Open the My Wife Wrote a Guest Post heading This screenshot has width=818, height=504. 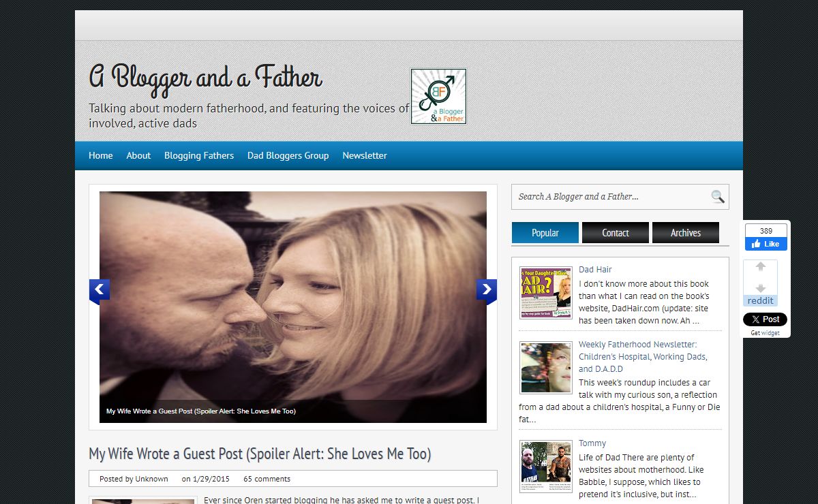(x=260, y=454)
